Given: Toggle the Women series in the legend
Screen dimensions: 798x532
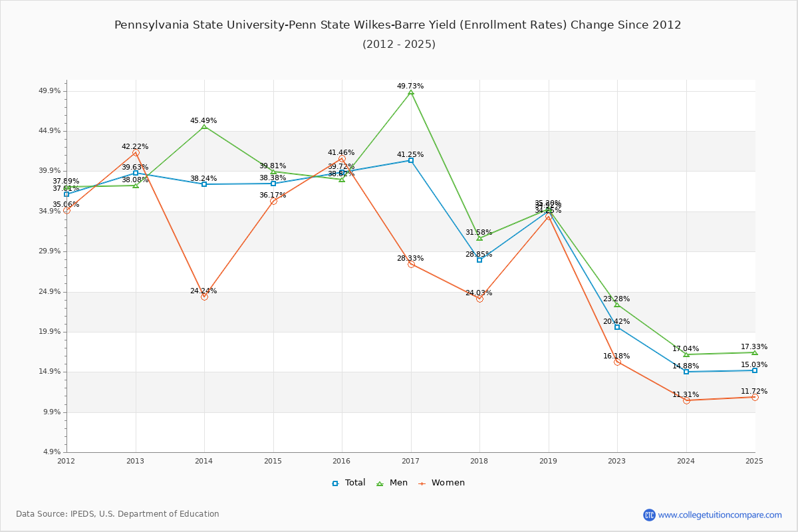Looking at the screenshot, I should 441,483.
